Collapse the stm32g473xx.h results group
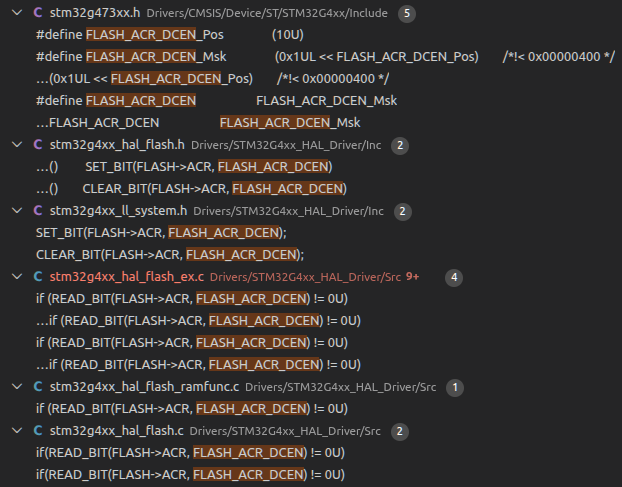 [17, 13]
